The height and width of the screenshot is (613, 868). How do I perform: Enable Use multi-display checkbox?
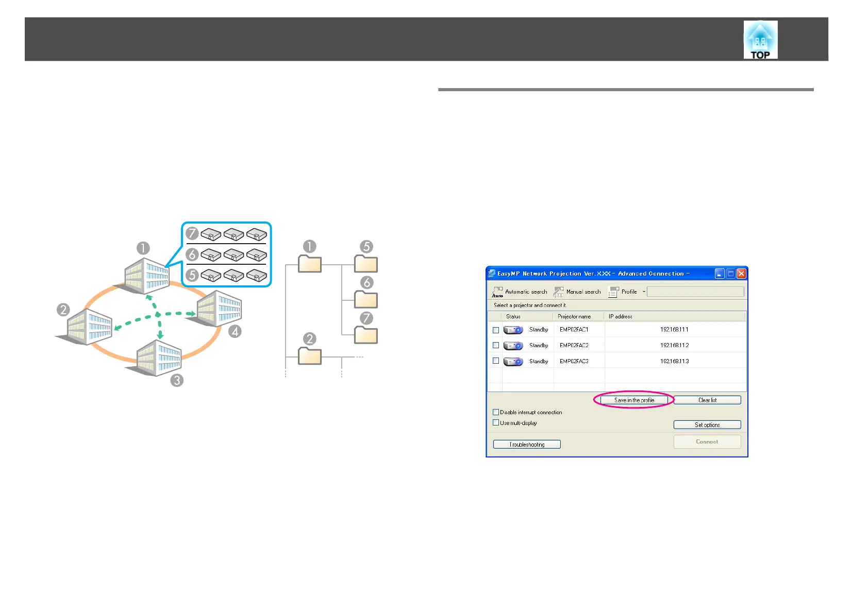click(x=496, y=422)
